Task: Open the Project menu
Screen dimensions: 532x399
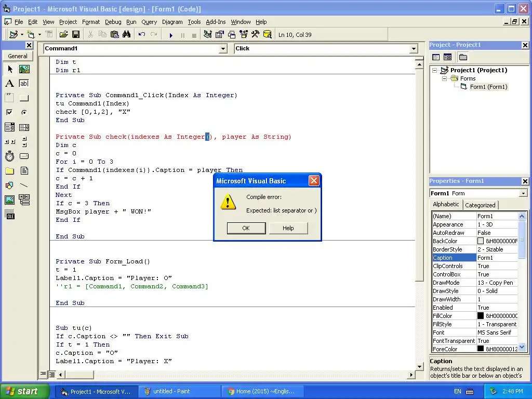Action: coord(68,22)
